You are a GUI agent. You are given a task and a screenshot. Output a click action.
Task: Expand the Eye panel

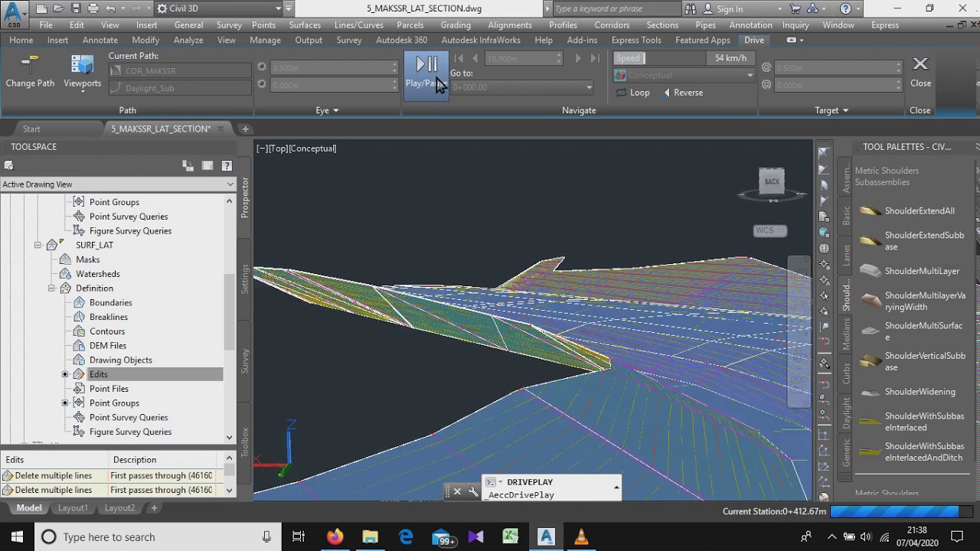[327, 110]
